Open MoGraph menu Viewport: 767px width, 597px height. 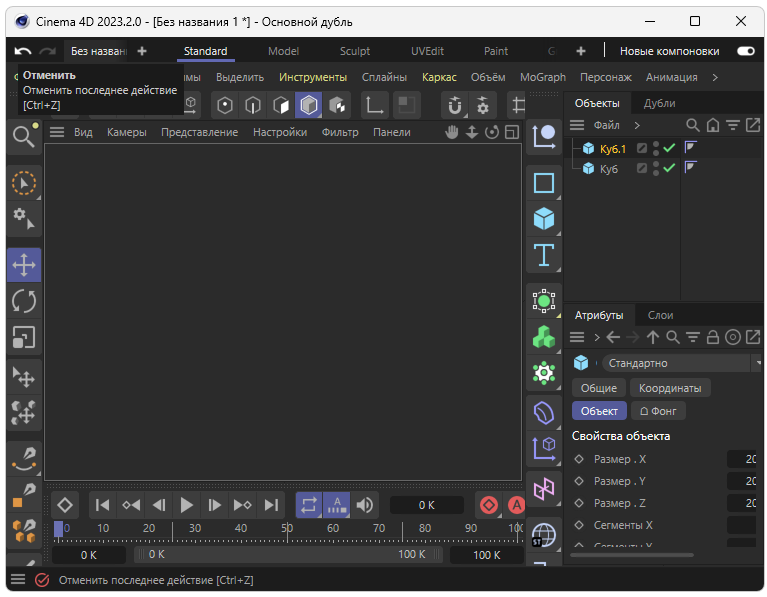click(542, 77)
